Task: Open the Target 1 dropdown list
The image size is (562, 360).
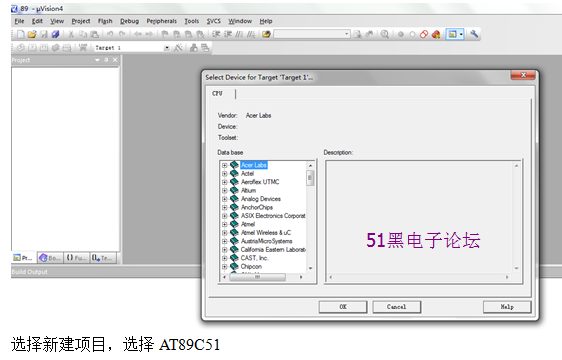Action: click(x=167, y=48)
